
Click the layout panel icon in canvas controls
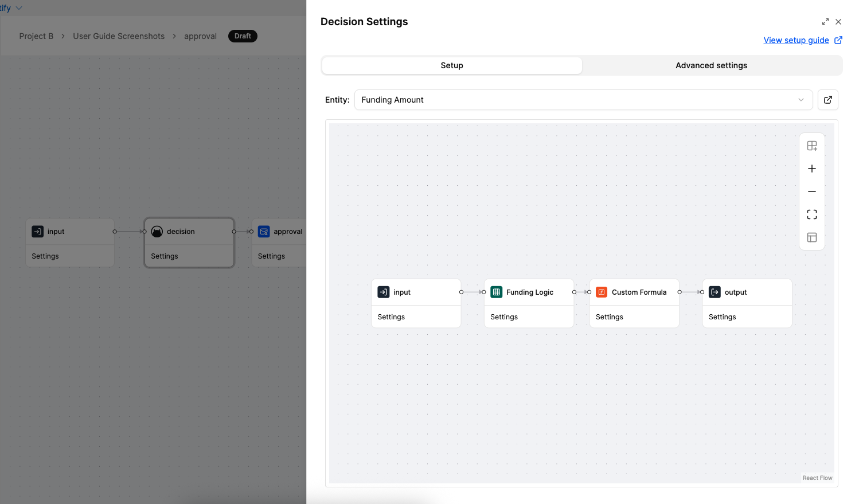click(812, 237)
